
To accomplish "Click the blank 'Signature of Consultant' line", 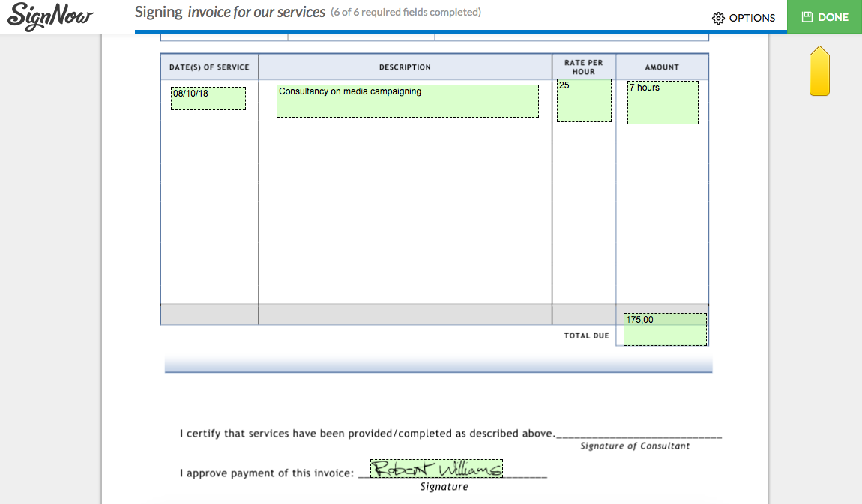I will (639, 434).
